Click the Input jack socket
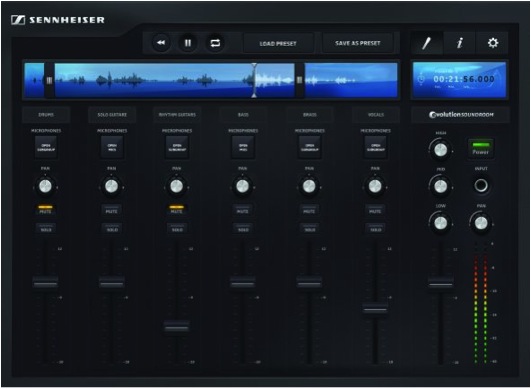 (x=481, y=185)
